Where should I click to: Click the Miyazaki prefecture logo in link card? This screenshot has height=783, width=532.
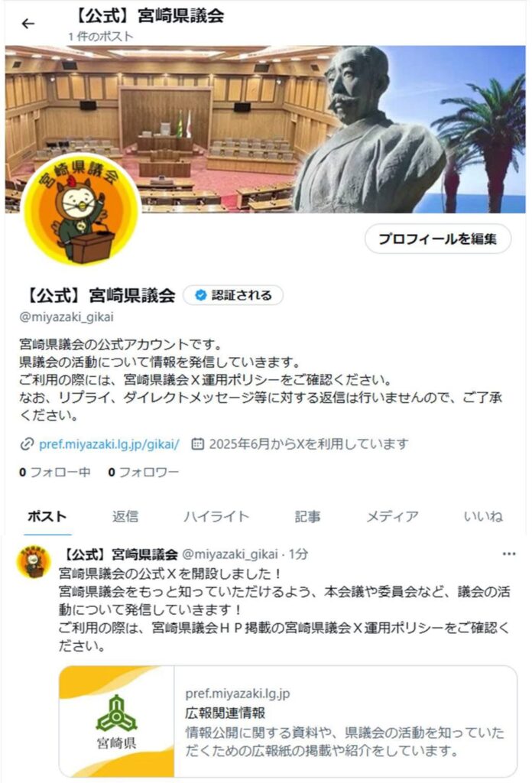[117, 721]
